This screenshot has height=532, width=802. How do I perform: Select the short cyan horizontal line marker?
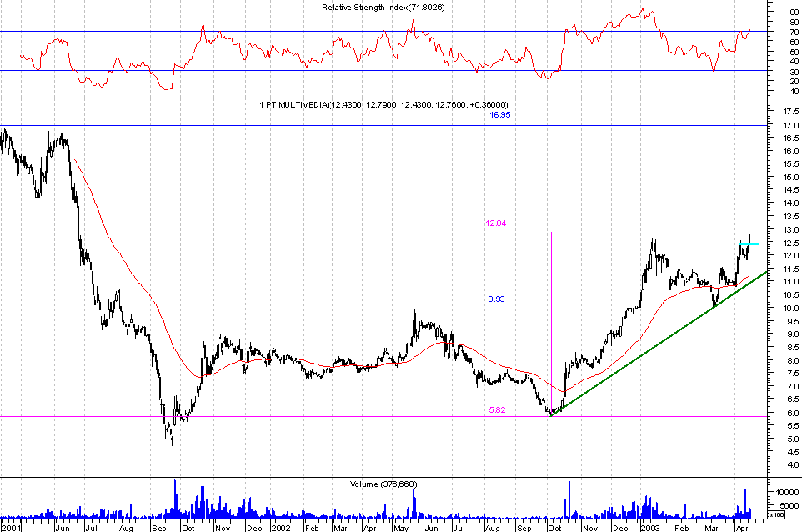pyautogui.click(x=749, y=244)
